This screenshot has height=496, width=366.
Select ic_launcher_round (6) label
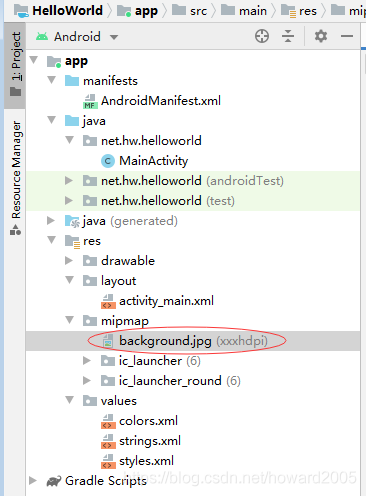(180, 381)
